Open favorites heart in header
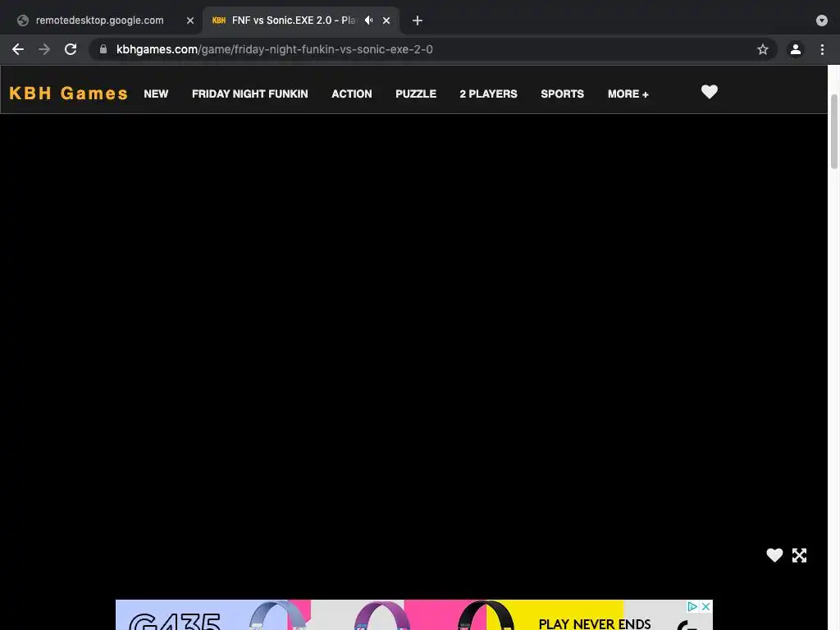Image resolution: width=840 pixels, height=630 pixels. (x=710, y=92)
